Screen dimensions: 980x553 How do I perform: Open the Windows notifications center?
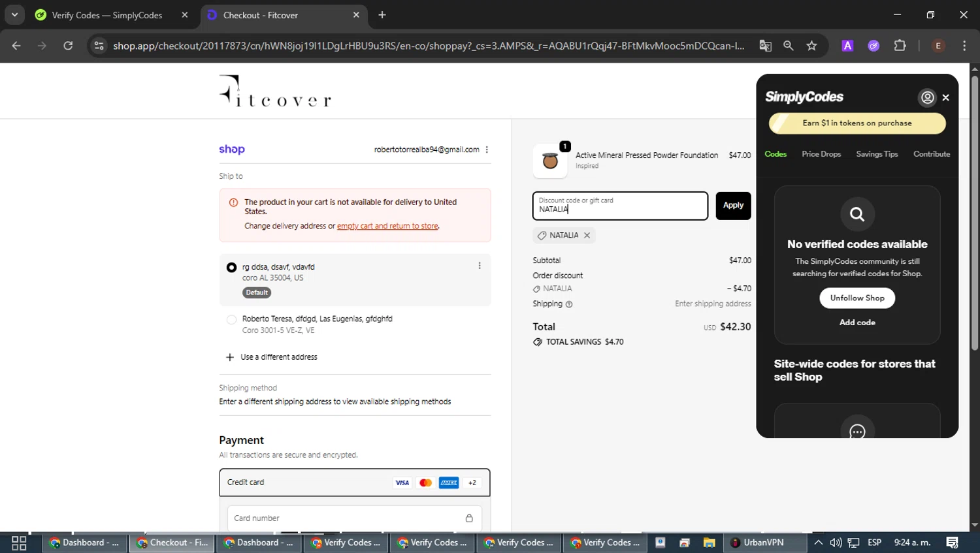(x=952, y=543)
